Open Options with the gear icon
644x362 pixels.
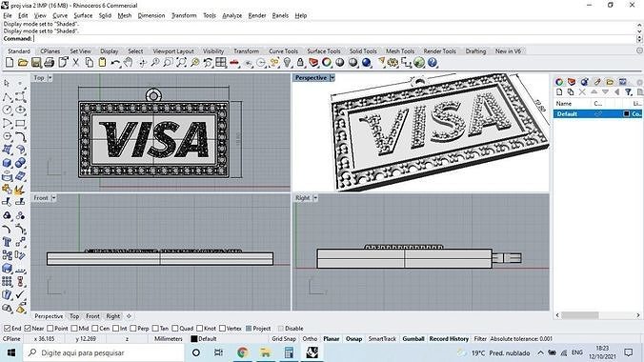click(x=393, y=63)
